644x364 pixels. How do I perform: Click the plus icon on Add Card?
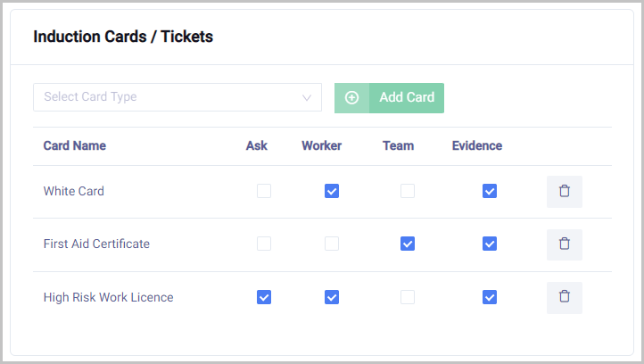351,97
